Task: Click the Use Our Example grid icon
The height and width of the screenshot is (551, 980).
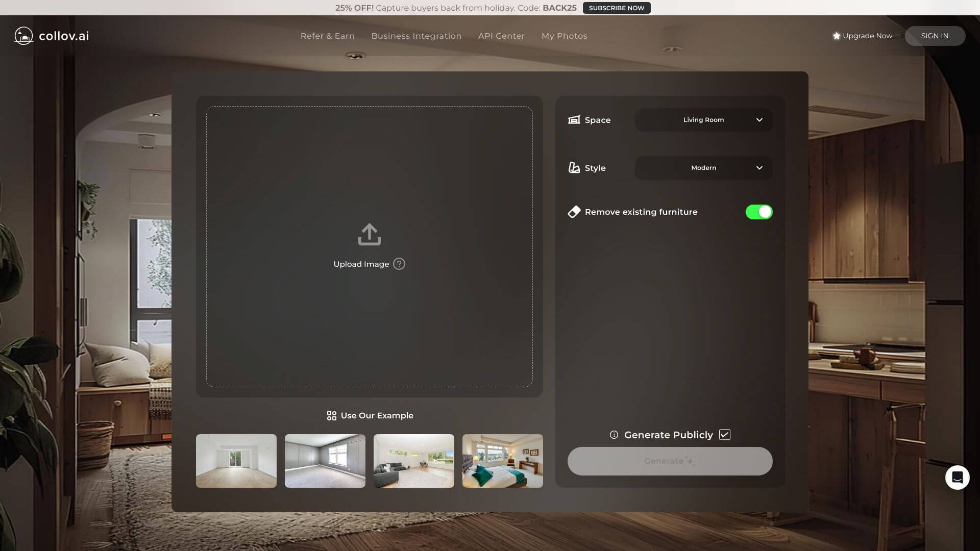Action: coord(331,416)
